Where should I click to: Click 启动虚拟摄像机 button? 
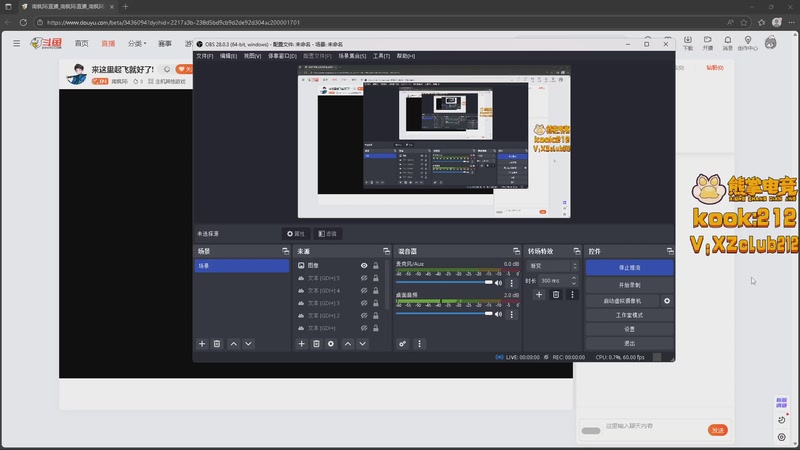click(x=622, y=301)
